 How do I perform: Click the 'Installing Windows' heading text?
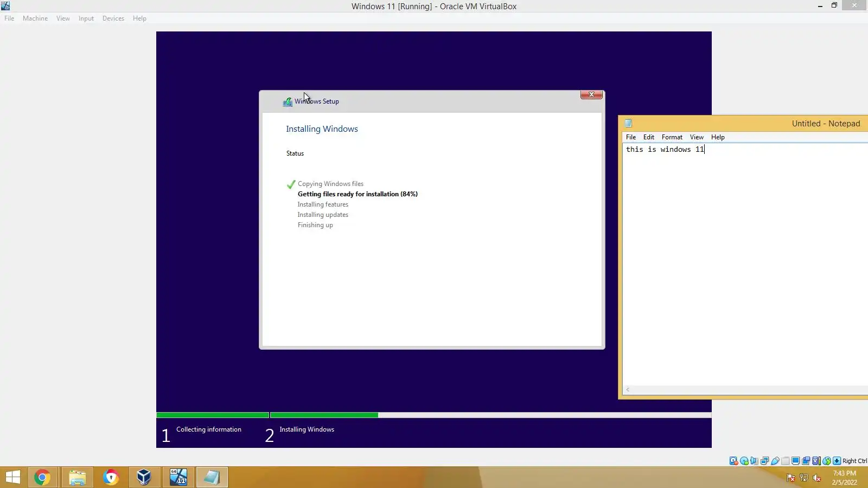point(322,129)
